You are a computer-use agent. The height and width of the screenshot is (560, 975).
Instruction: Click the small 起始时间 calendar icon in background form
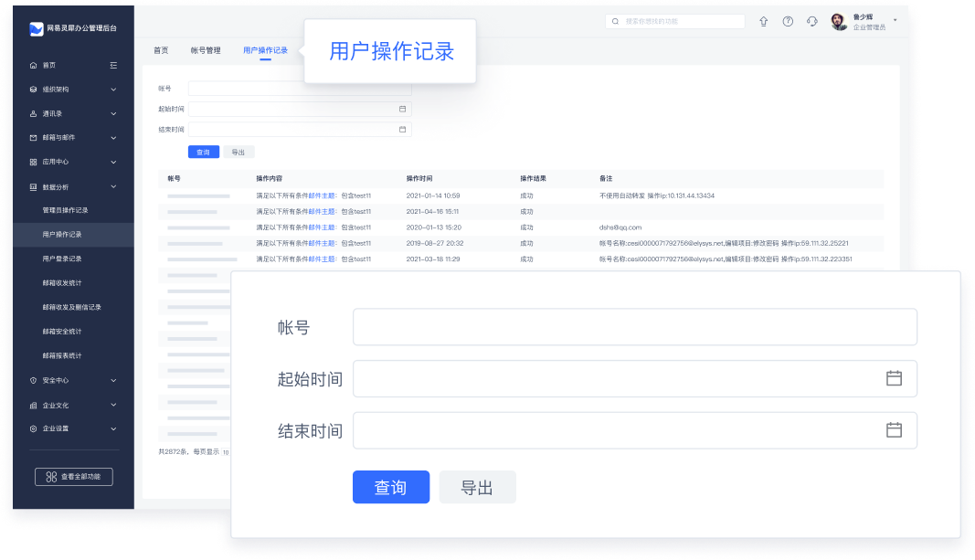pyautogui.click(x=402, y=109)
